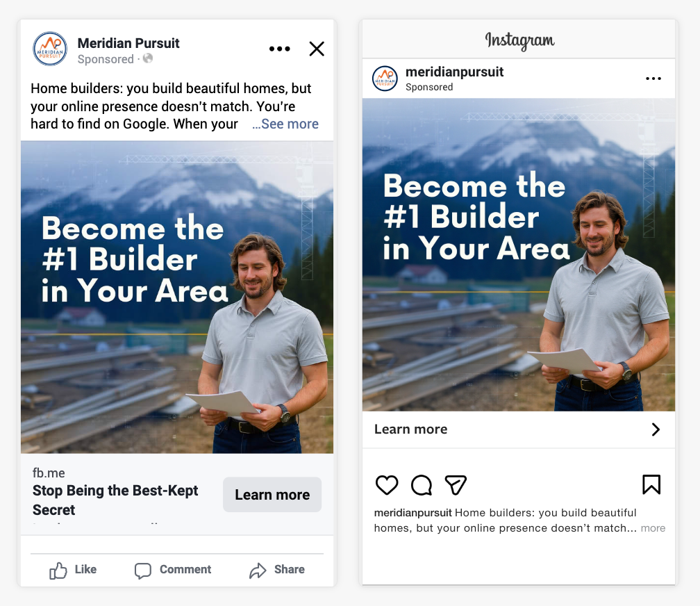Click the meridianpursuit username on Instagram

coord(453,72)
